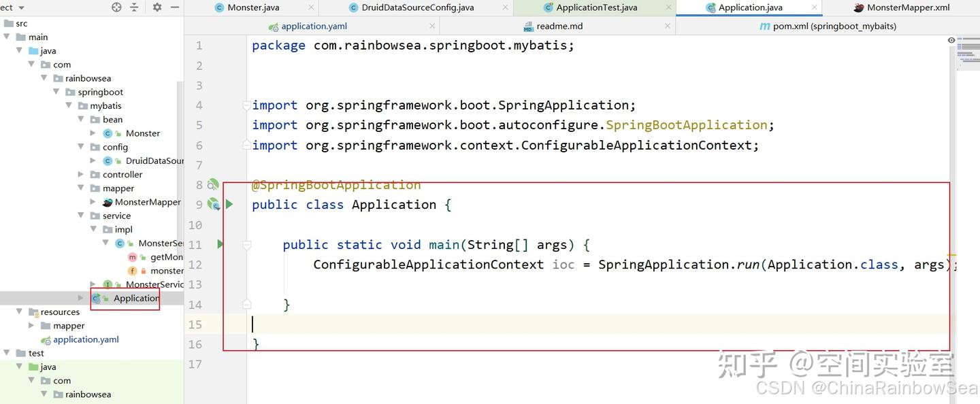
Task: Open the Project view settings gear
Action: 156,7
